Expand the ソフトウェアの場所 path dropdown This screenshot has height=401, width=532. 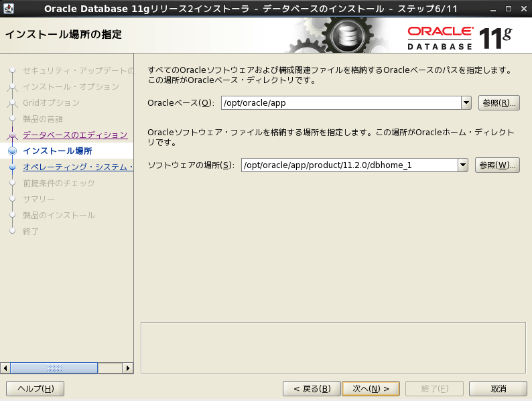(x=462, y=165)
